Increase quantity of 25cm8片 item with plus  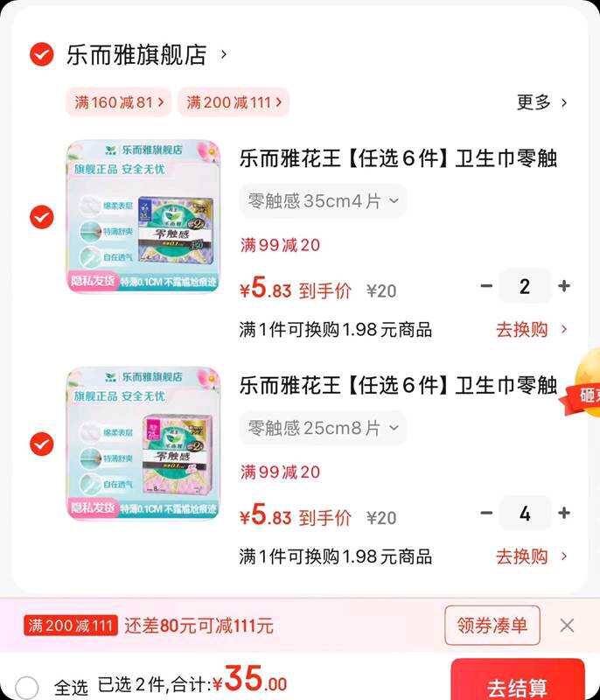tap(564, 513)
